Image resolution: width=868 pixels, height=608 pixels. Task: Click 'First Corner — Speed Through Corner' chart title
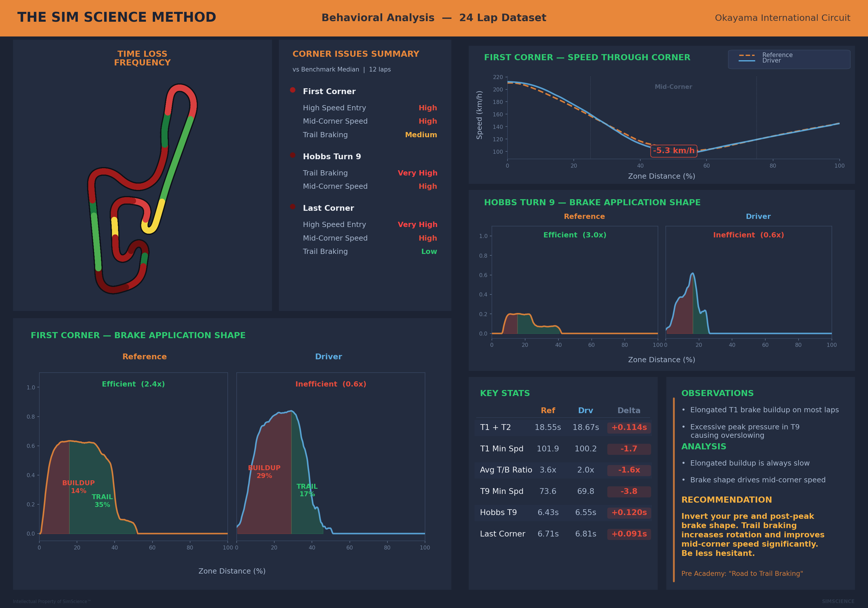[587, 58]
